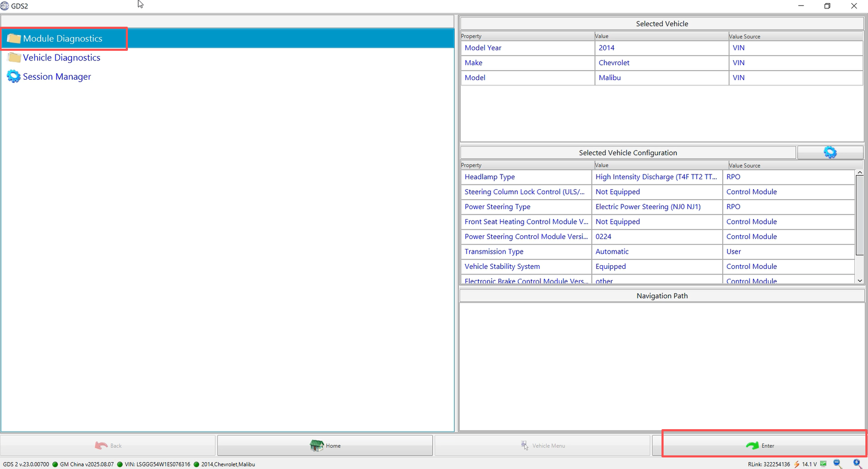The height and width of the screenshot is (469, 868).
Task: Sort Selected Vehicle by Property column header
Action: pyautogui.click(x=527, y=36)
